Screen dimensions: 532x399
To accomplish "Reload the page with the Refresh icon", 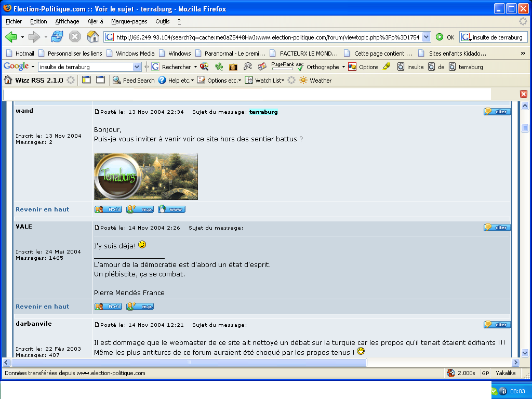I will 57,37.
